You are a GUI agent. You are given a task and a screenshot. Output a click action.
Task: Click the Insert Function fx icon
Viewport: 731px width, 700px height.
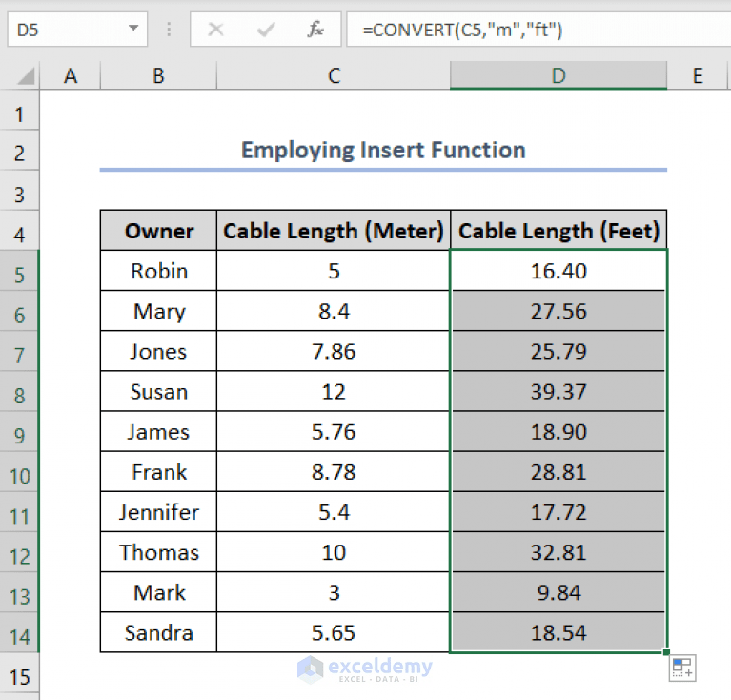coord(315,30)
